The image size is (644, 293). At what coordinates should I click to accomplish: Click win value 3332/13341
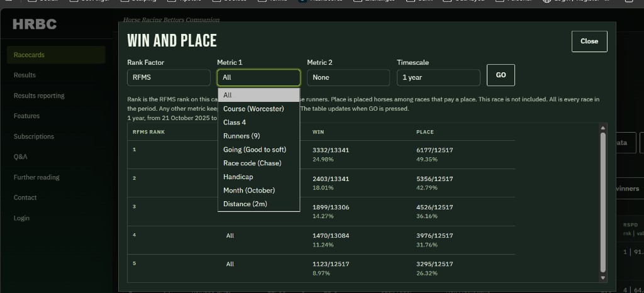(x=331, y=150)
